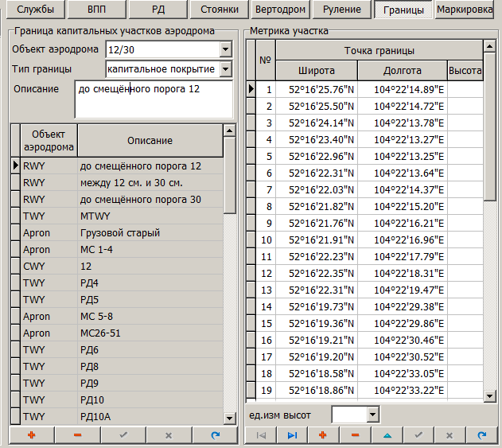Select the РД10 taxiway row
This screenshot has width=502, height=448.
point(119,399)
